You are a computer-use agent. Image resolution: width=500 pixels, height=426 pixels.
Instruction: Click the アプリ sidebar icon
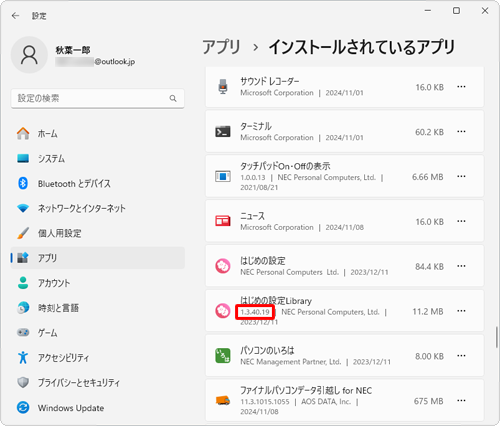pos(23,258)
